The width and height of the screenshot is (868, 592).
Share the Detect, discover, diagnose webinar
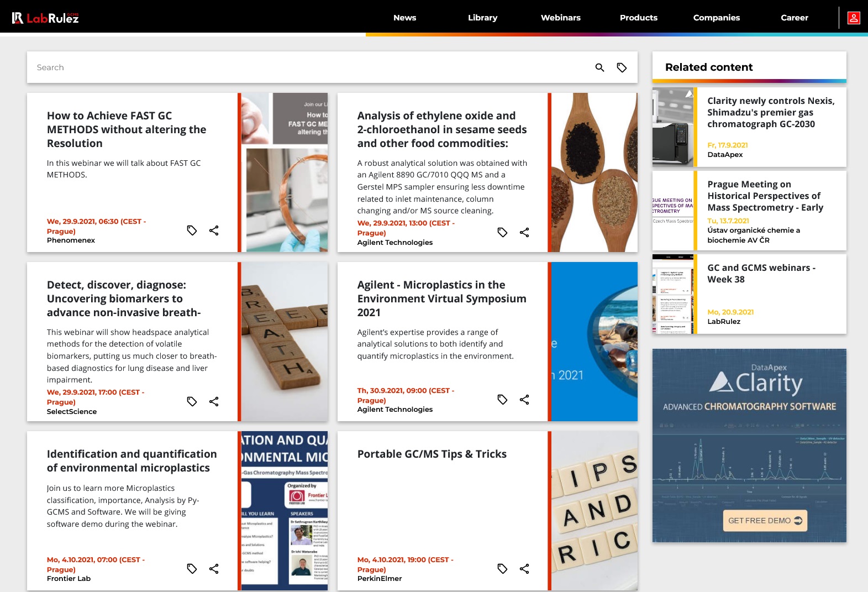click(x=214, y=401)
